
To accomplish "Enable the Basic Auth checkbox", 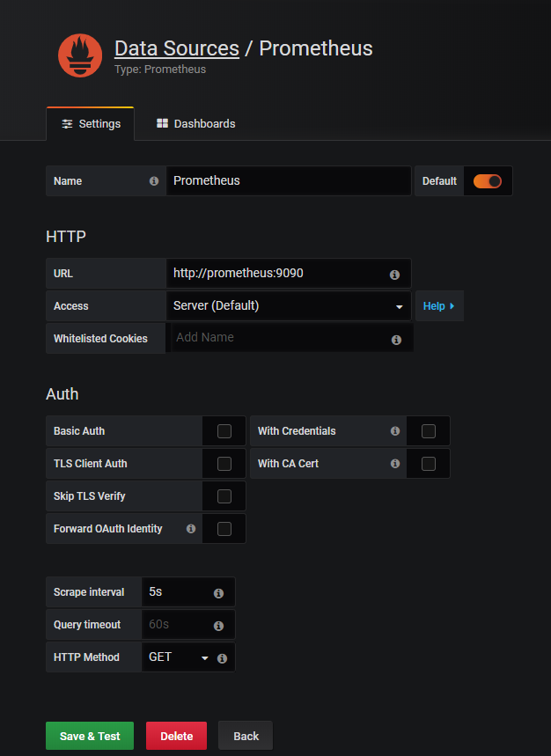I will tap(224, 431).
